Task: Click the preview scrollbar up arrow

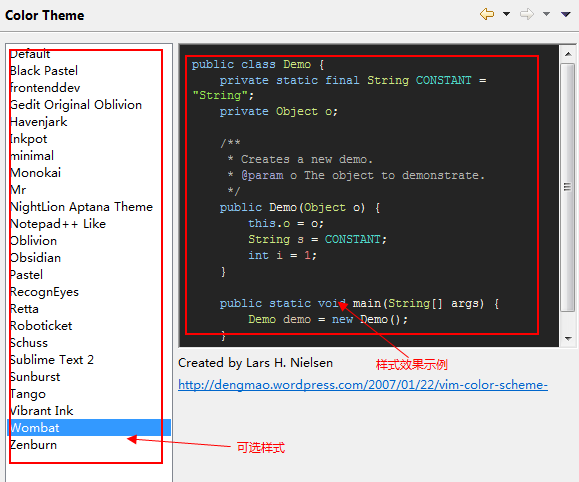Action: tap(568, 54)
